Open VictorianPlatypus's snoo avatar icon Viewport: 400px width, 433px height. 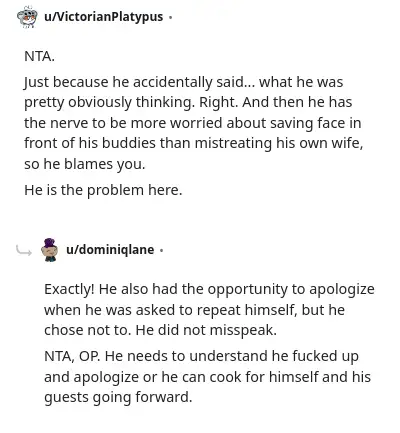coord(27,17)
